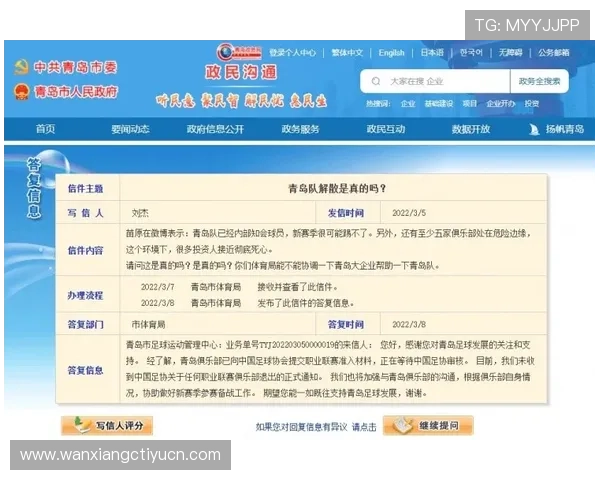Click the 发信时间 label
Image resolution: width=600 pixels, height=480 pixels.
coord(346,213)
